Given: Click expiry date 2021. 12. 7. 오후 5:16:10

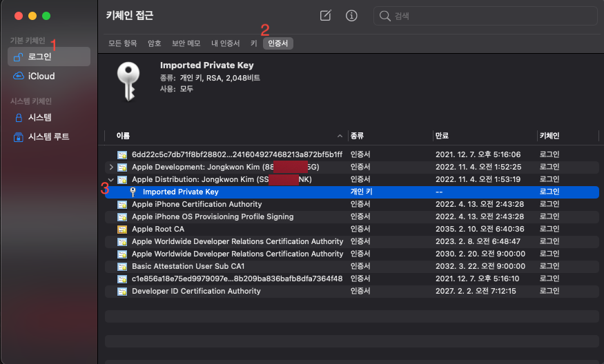Looking at the screenshot, I should [x=477, y=279].
